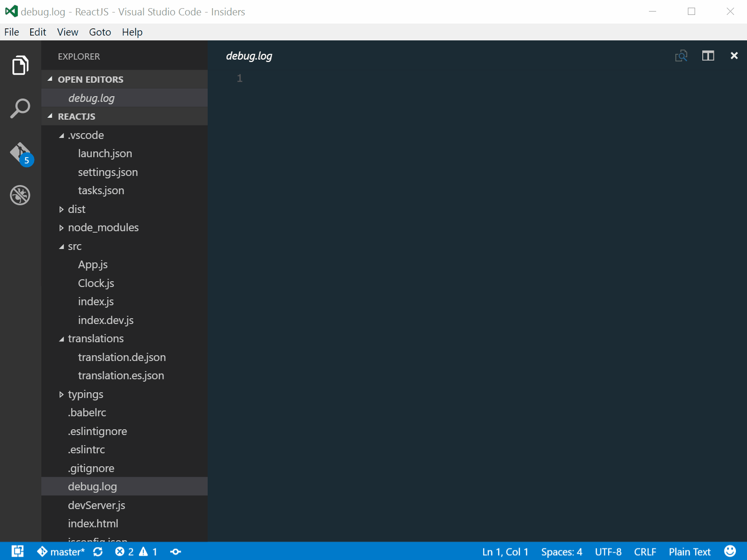Open the File menu
Screen dimensions: 747x560
pos(12,32)
